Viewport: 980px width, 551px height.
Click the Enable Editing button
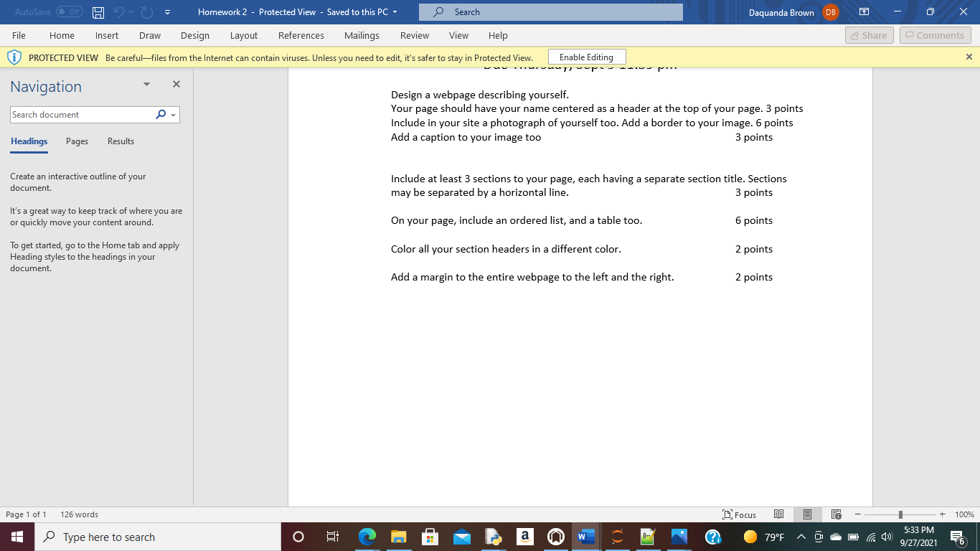[586, 57]
